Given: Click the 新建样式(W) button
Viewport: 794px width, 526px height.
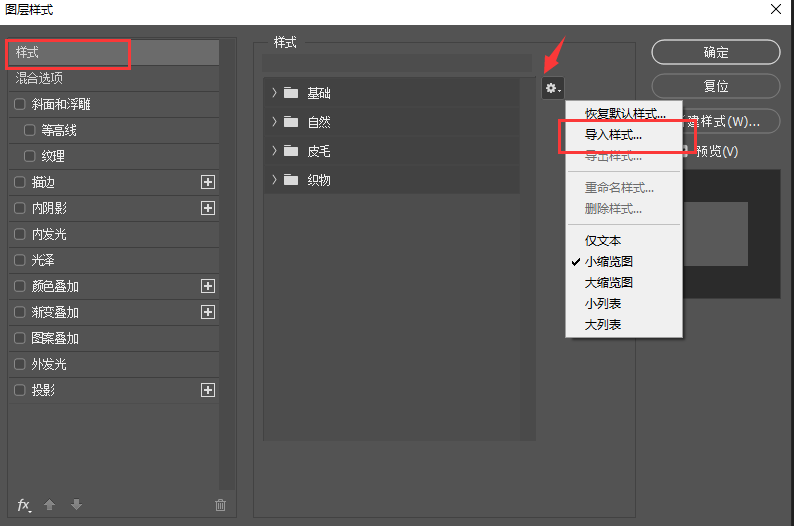Looking at the screenshot, I should pyautogui.click(x=731, y=122).
